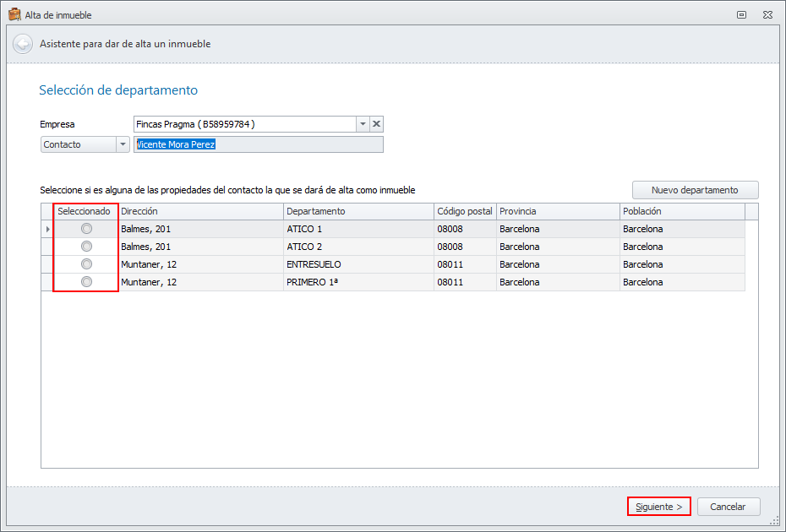Pick the Muntaner, 12 PRIMERO 1ª radio button
The height and width of the screenshot is (532, 786).
86,282
